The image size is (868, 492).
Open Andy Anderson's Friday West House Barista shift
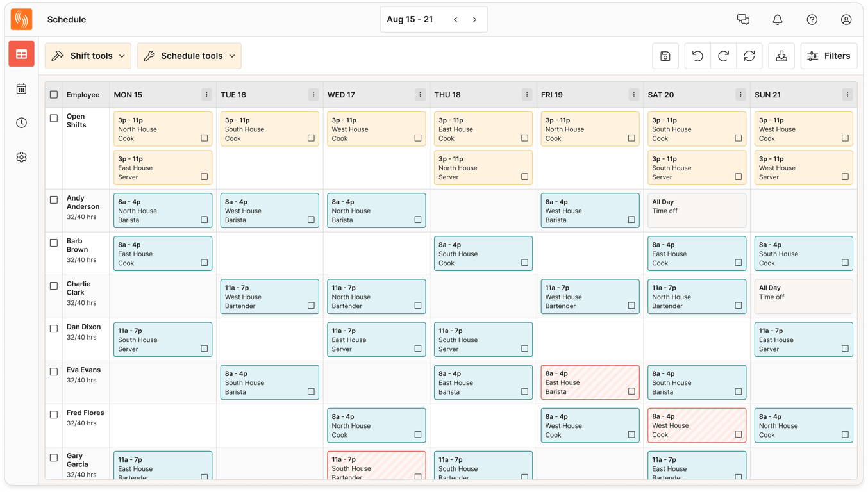click(590, 211)
